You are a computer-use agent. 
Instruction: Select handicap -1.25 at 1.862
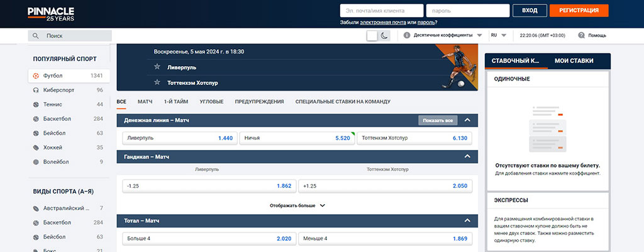tap(209, 186)
